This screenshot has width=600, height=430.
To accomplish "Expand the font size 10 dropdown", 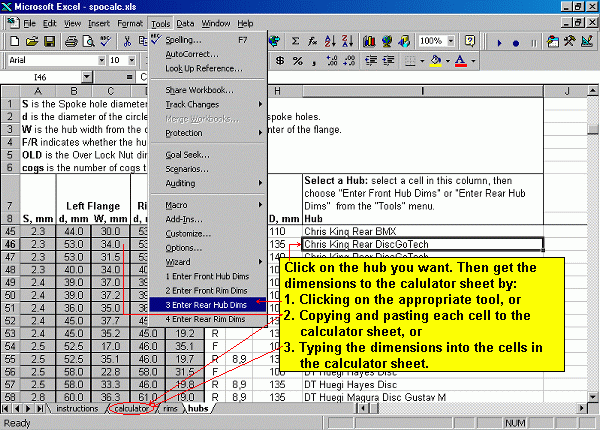I will (132, 60).
